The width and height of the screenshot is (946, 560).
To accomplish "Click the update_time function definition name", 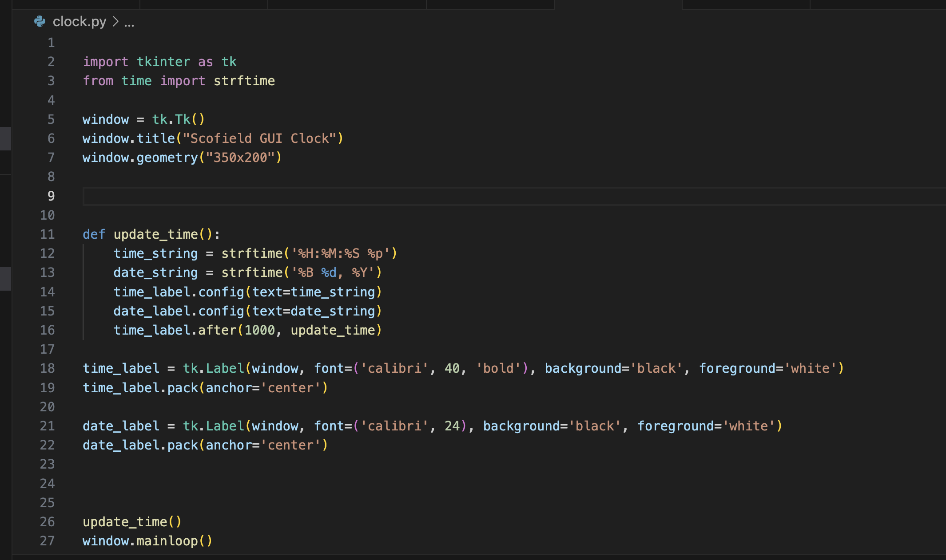I will [155, 234].
